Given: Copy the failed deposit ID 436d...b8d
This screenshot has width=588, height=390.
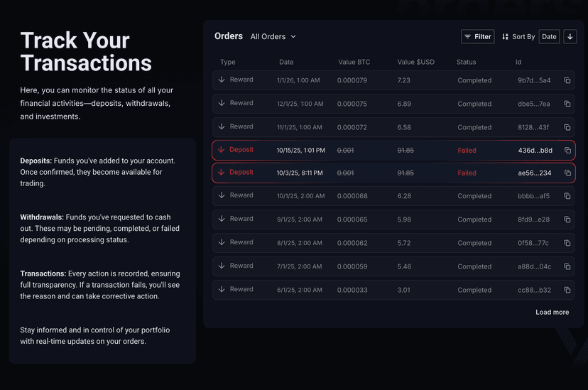Looking at the screenshot, I should click(x=567, y=151).
